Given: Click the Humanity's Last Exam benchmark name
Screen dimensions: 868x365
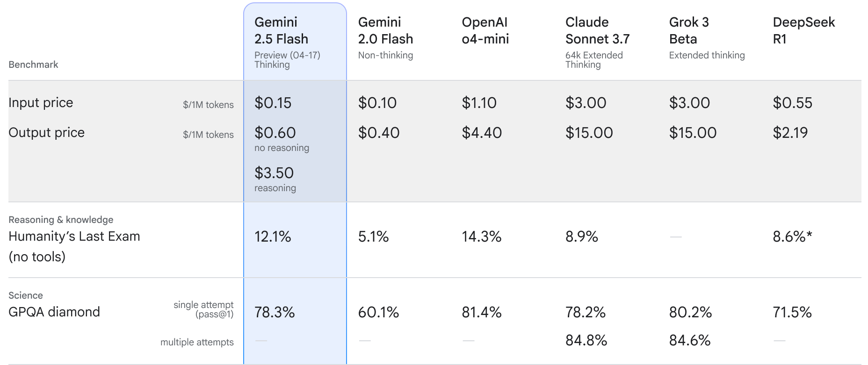Looking at the screenshot, I should tap(74, 236).
